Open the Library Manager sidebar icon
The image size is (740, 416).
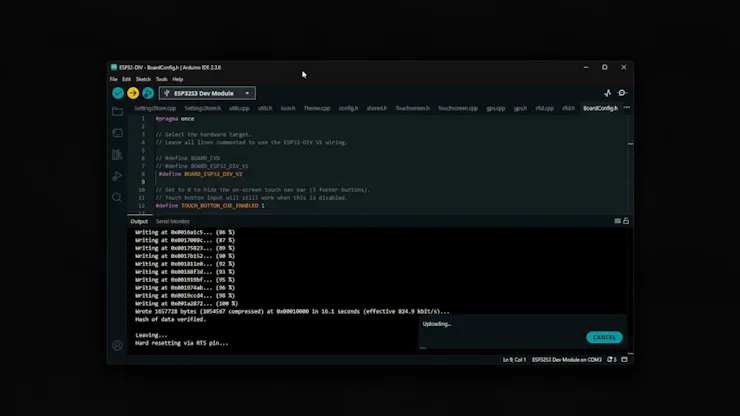(117, 154)
